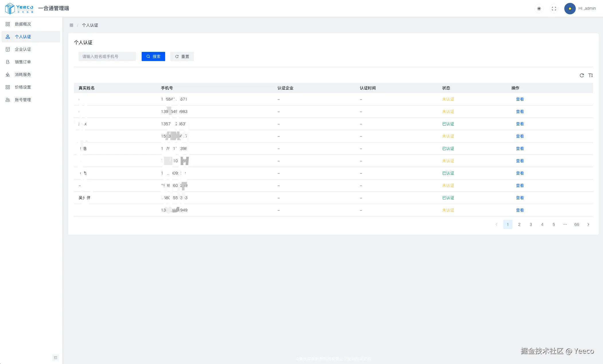The width and height of the screenshot is (603, 364).
Task: Click the blue 搜索 button
Action: pyautogui.click(x=153, y=56)
